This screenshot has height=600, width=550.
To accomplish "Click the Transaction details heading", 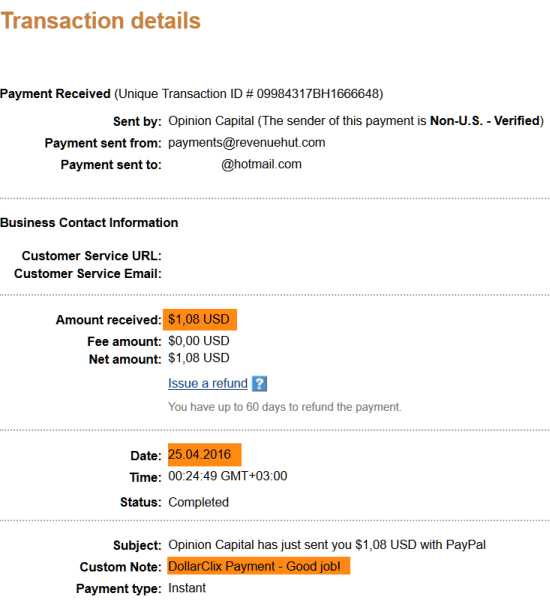I will click(100, 21).
